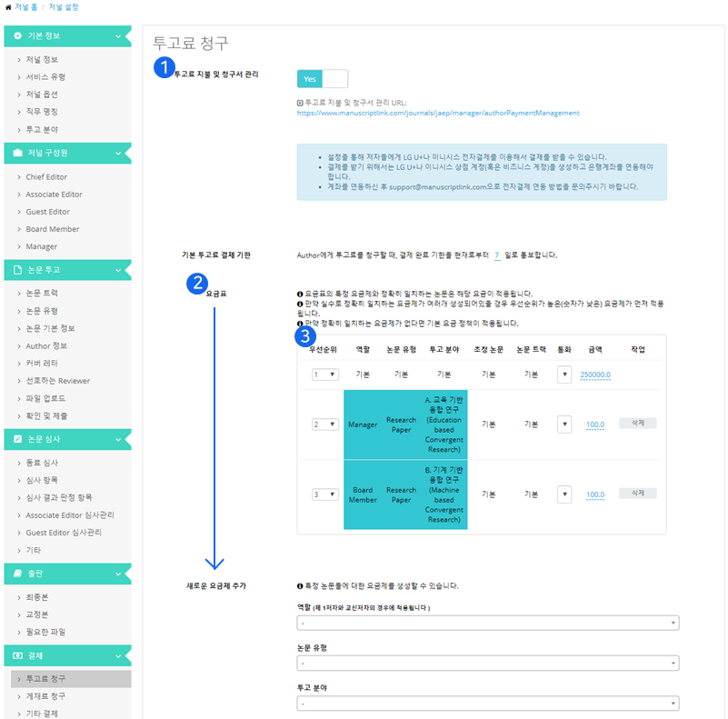Open 동료 심사 in sidebar

(x=42, y=463)
